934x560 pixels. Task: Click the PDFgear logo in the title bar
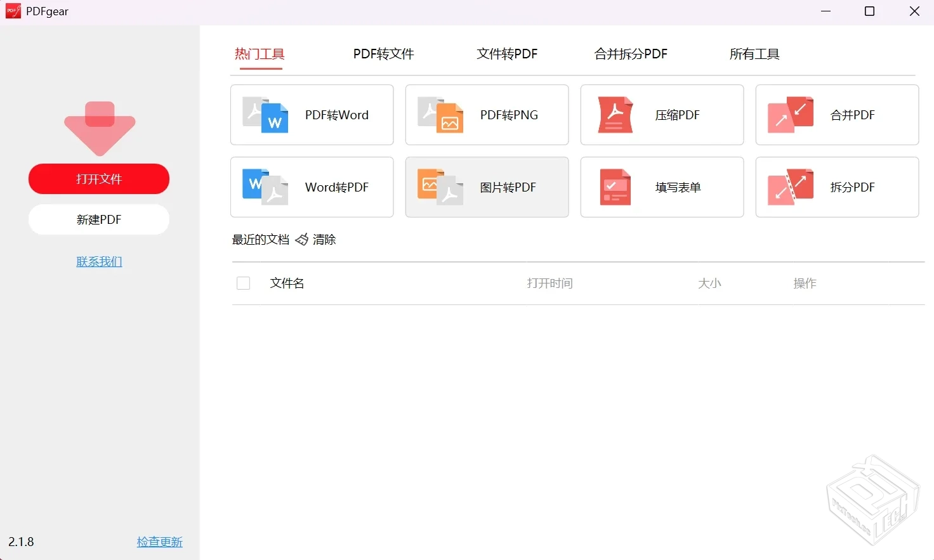(x=13, y=11)
